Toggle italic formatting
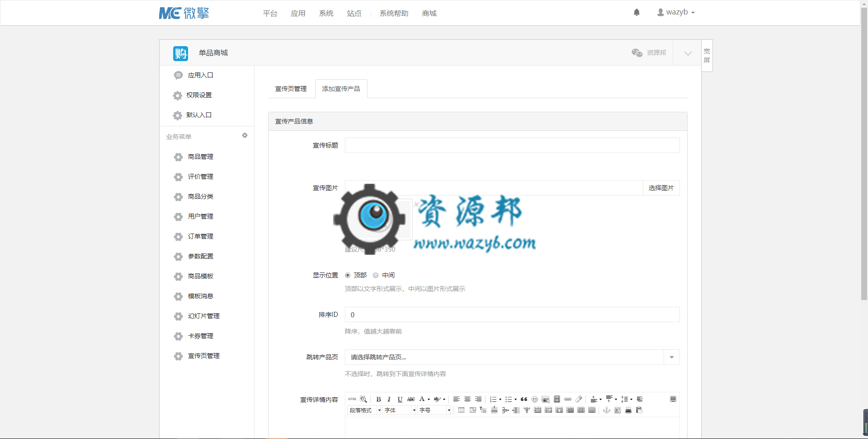This screenshot has height=439, width=868. 389,399
